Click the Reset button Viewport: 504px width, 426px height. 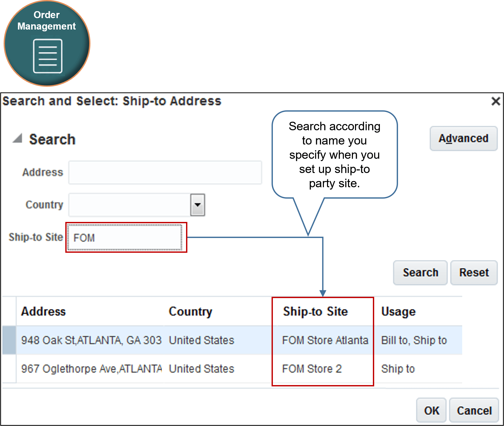(474, 272)
